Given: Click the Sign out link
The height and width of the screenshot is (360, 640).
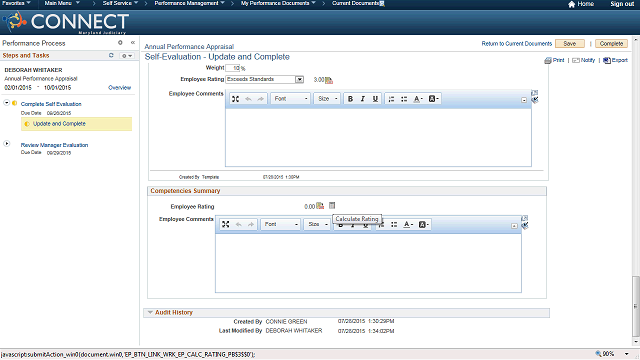Looking at the screenshot, I should [622, 4].
